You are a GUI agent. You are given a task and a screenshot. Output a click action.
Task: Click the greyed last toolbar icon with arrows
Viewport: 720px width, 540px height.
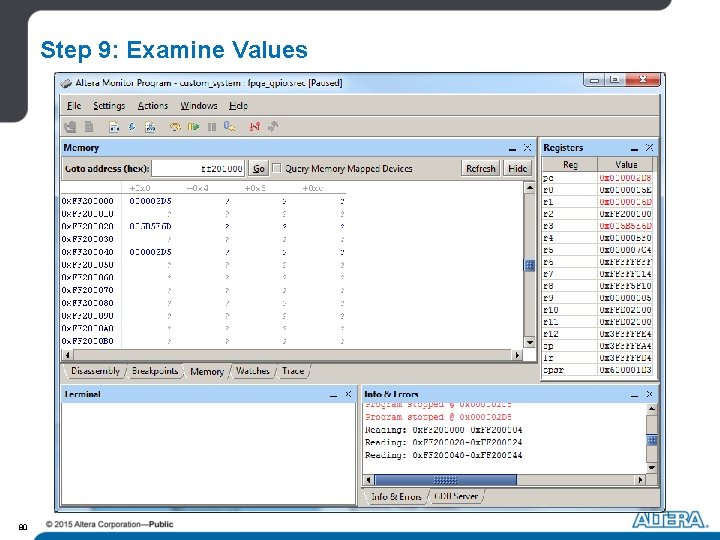(273, 126)
